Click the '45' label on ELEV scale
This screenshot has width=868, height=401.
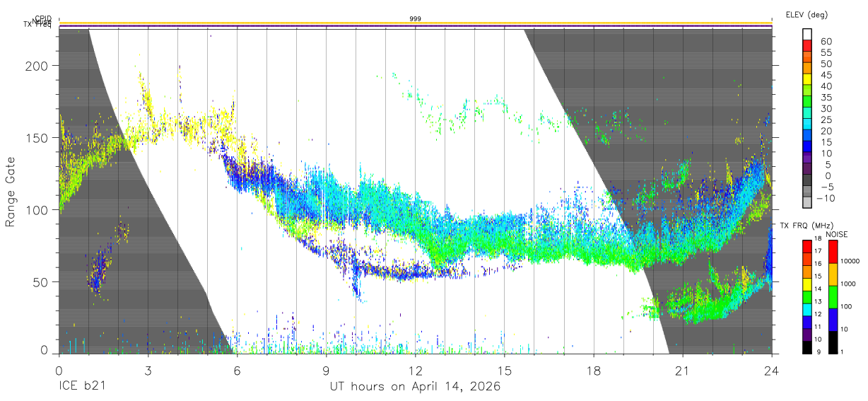pos(826,75)
